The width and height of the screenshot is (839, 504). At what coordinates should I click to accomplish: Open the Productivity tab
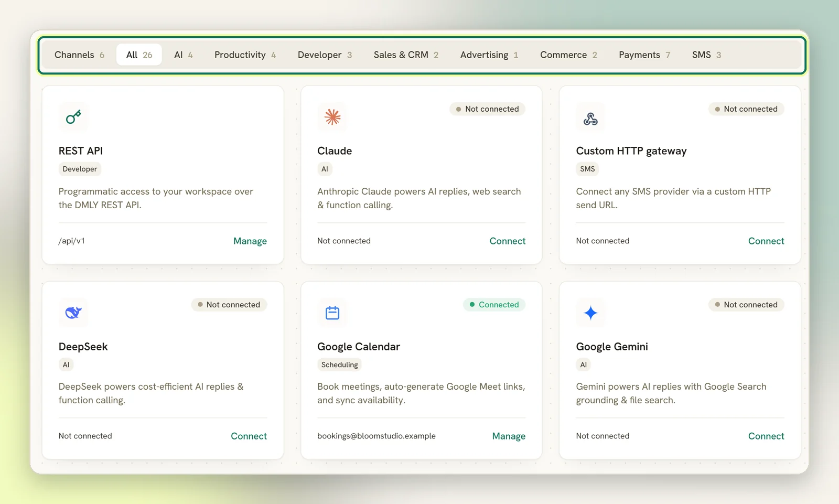(x=245, y=55)
